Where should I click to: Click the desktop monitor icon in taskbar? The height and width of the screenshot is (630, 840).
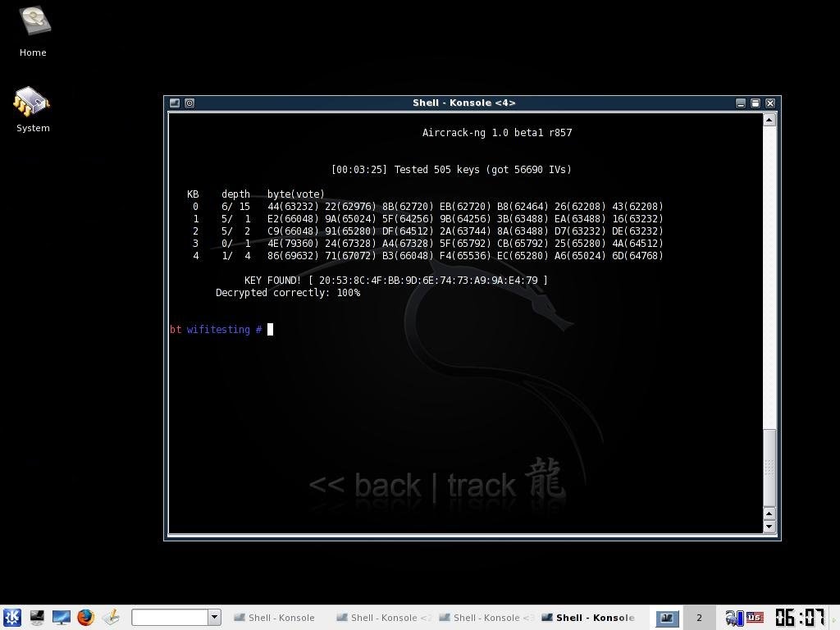pos(62,617)
